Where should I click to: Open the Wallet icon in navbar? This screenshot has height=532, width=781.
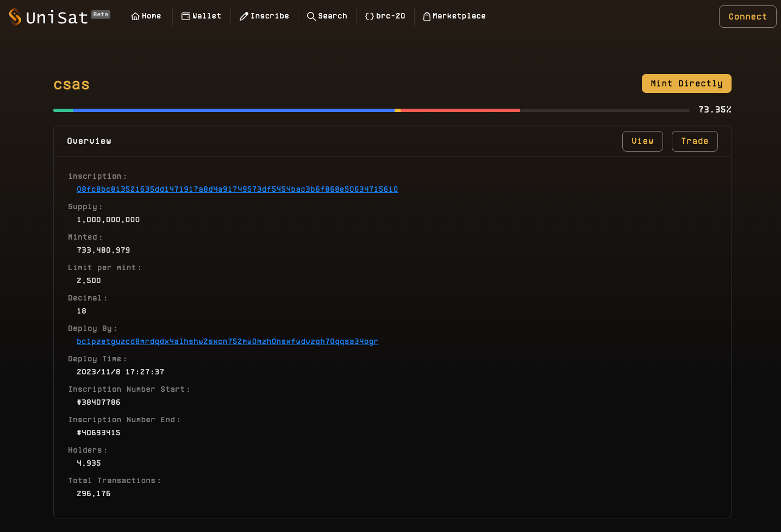coord(186,16)
